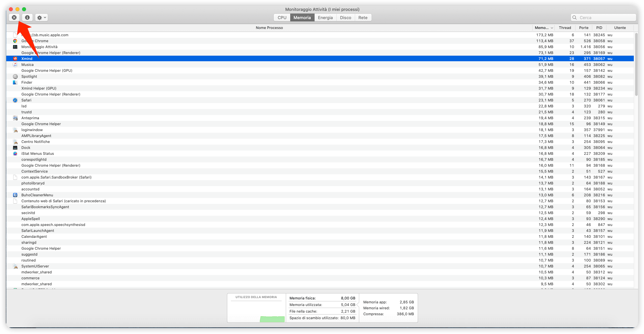Select the commerce process row
Screen dimensions: 644x334
[320, 278]
